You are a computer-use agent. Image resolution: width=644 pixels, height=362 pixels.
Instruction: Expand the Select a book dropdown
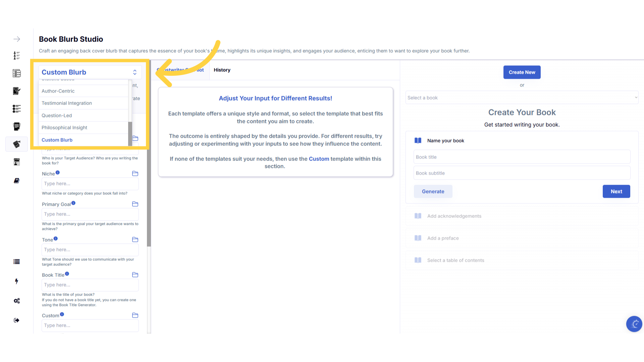click(522, 98)
